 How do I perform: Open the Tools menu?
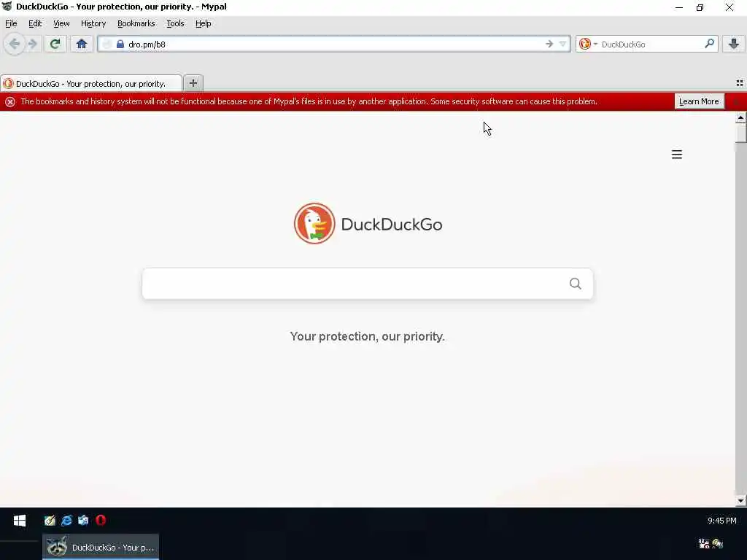pyautogui.click(x=175, y=23)
